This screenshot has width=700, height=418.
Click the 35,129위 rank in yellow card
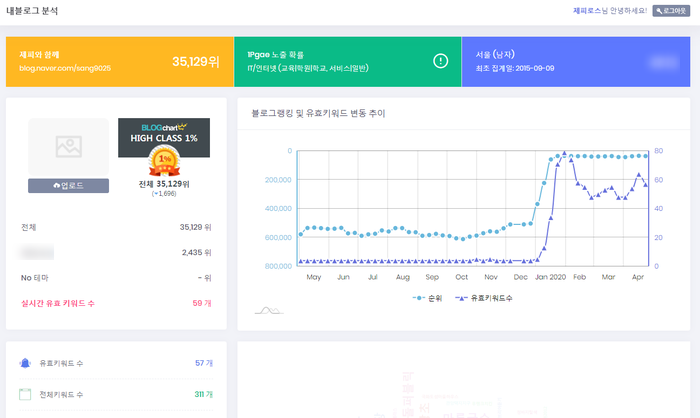(196, 62)
